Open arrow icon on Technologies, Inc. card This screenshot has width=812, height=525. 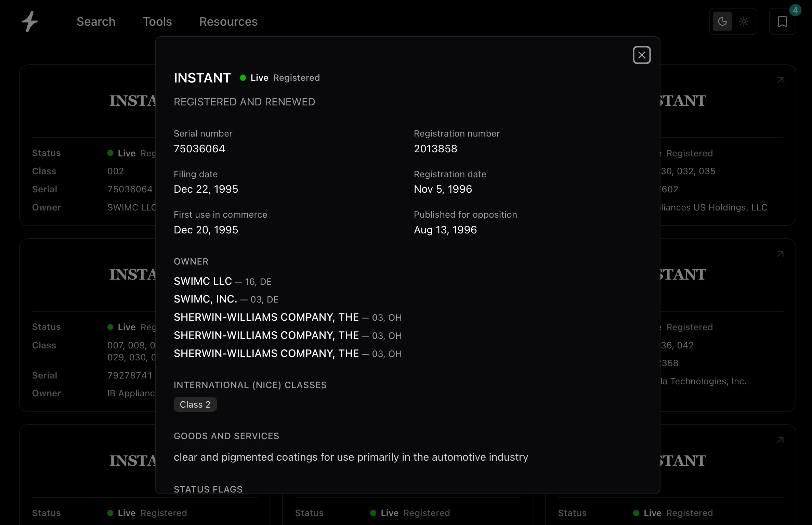780,254
